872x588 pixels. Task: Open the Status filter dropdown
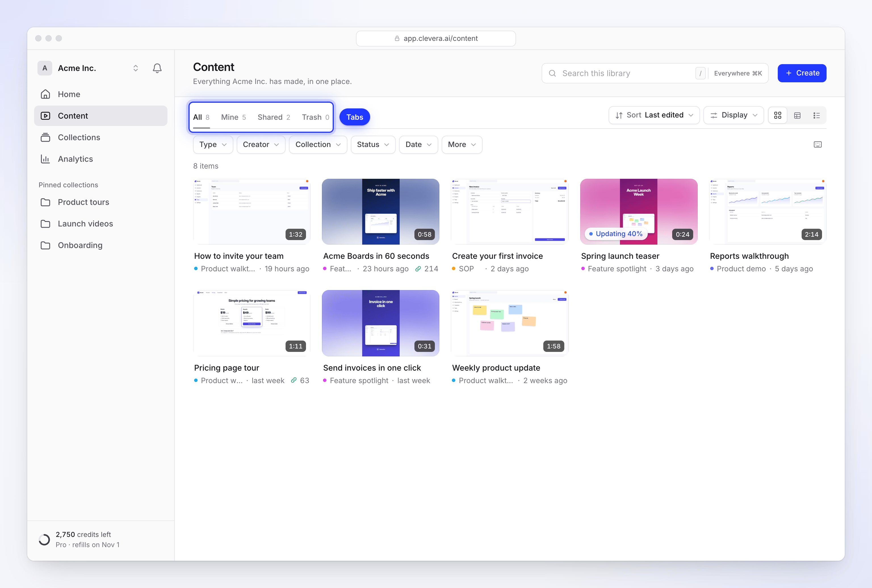point(373,144)
